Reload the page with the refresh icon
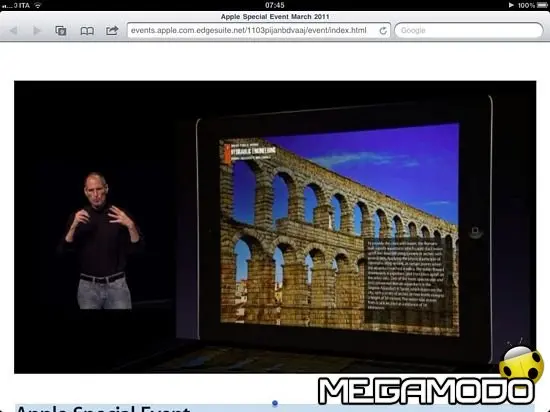The image size is (550, 412). point(383,31)
